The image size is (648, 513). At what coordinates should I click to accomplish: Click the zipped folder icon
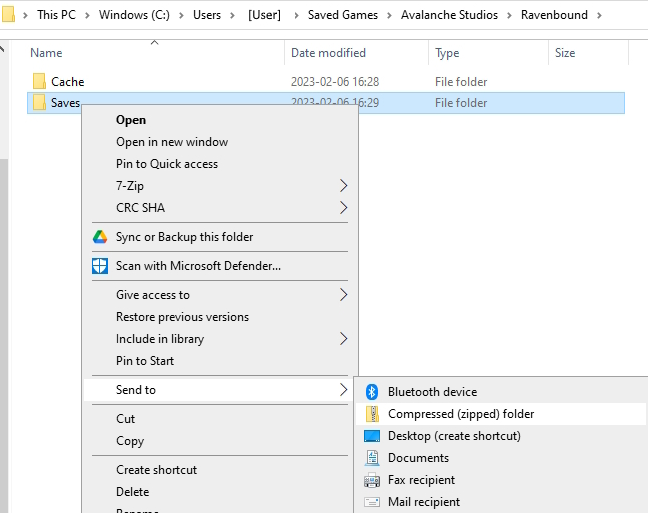coord(372,414)
